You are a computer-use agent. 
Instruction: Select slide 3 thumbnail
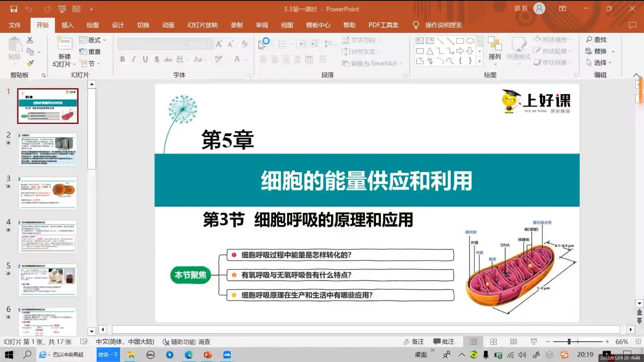click(48, 193)
